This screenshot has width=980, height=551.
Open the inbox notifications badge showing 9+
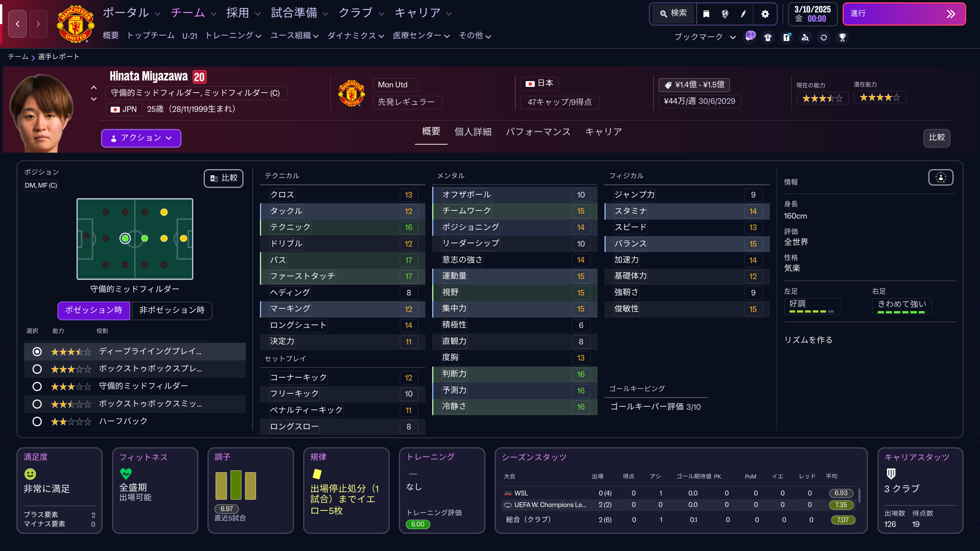click(x=750, y=37)
